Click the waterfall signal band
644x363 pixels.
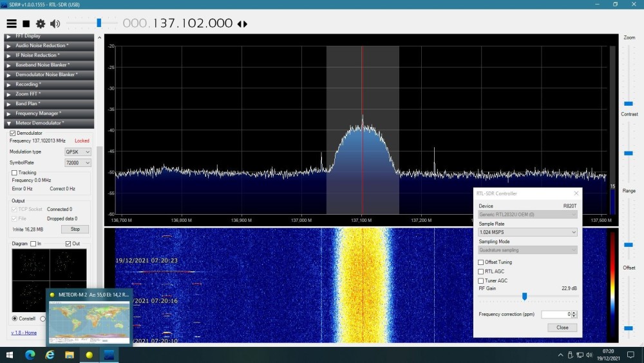pos(363,285)
